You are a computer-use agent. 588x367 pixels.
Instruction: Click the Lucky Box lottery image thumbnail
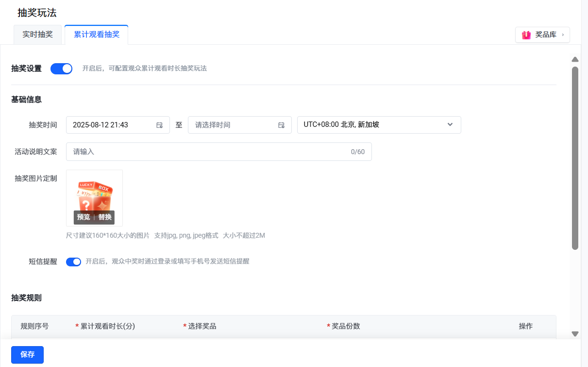click(94, 198)
